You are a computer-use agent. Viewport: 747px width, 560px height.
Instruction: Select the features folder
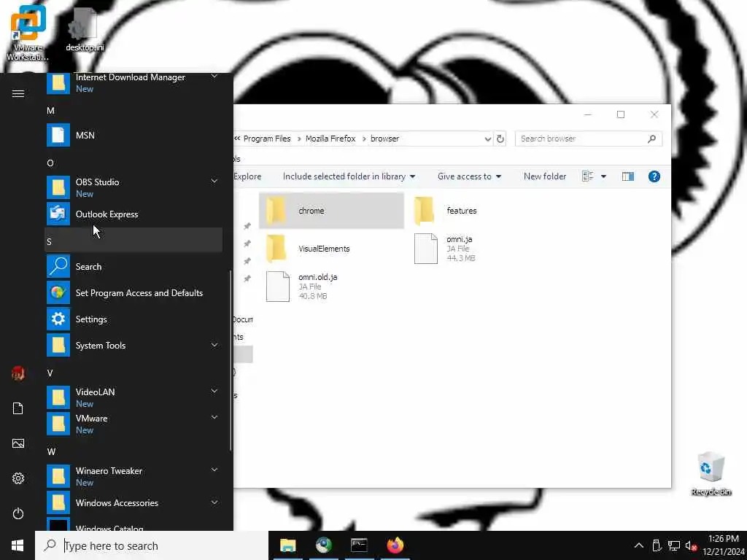pos(480,211)
